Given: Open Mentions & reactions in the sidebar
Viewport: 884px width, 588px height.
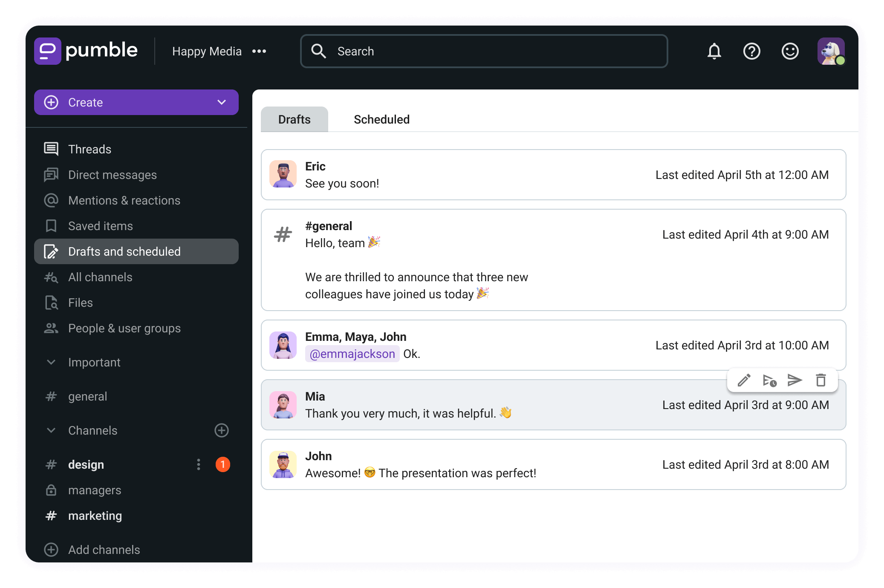Looking at the screenshot, I should pos(124,200).
